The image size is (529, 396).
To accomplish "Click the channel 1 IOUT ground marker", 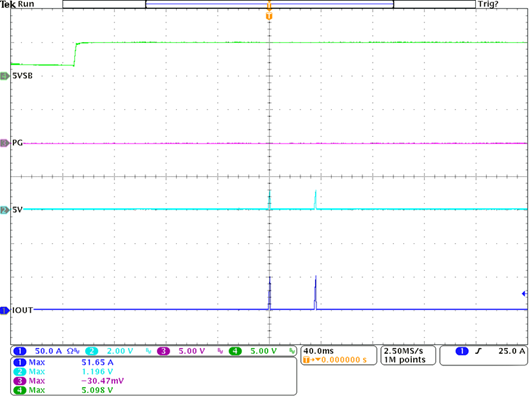I will point(5,310).
